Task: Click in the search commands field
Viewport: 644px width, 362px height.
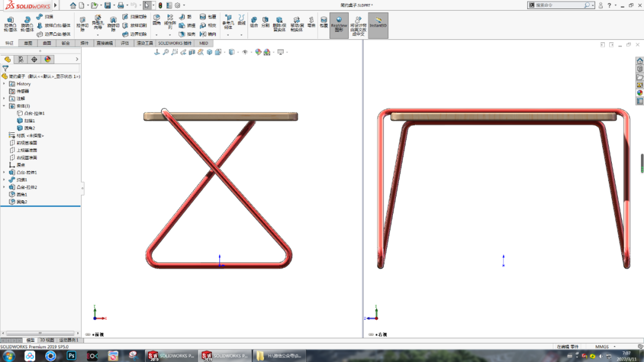Action: point(559,5)
